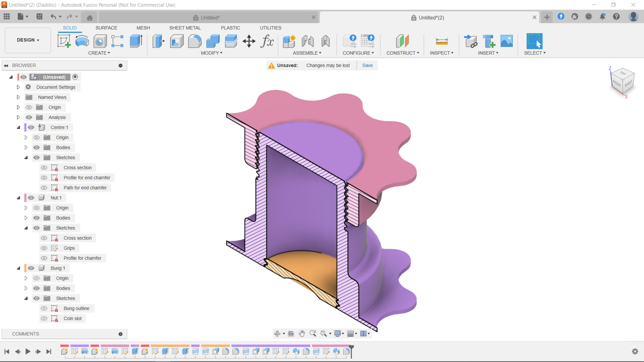Toggle visibility of Bung:1 component
The image size is (644, 362).
pos(31,268)
